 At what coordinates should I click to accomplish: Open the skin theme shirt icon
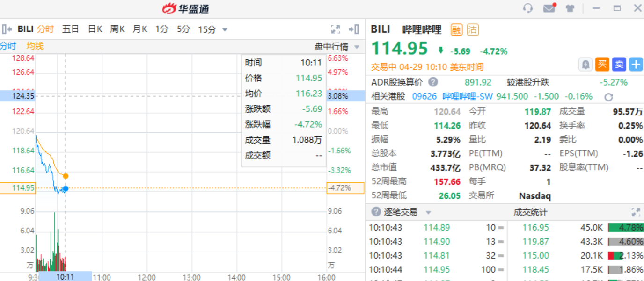[570, 8]
